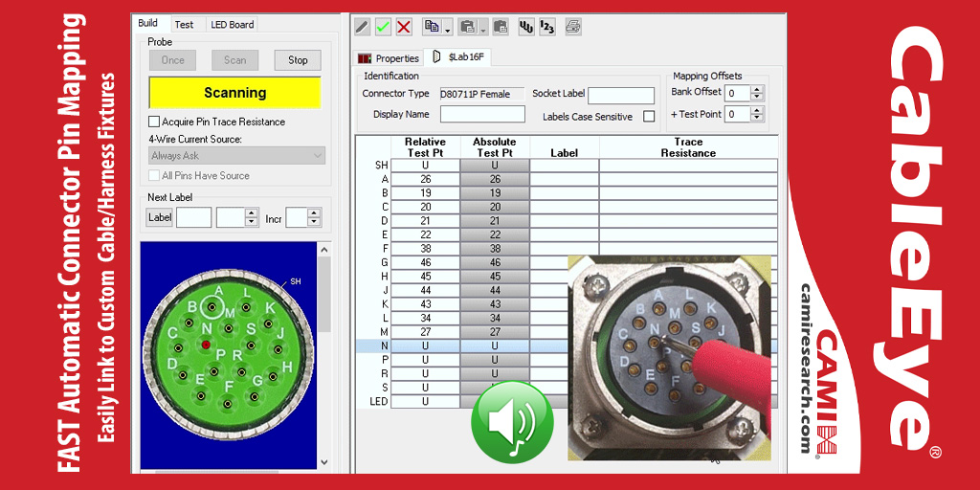Image resolution: width=980 pixels, height=490 pixels.
Task: Click the Label cell in row B
Action: pos(565,193)
